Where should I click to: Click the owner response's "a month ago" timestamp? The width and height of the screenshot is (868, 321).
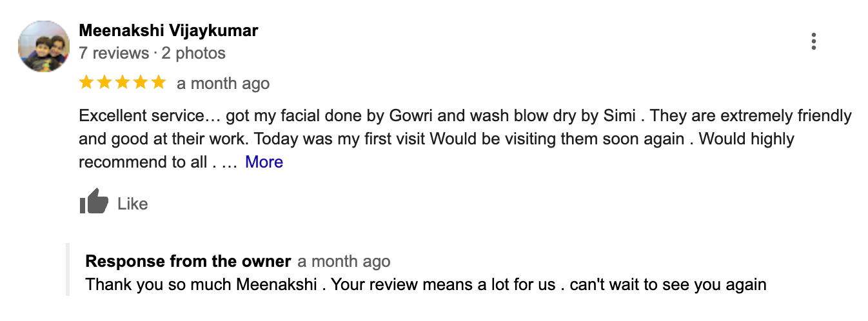pos(344,262)
